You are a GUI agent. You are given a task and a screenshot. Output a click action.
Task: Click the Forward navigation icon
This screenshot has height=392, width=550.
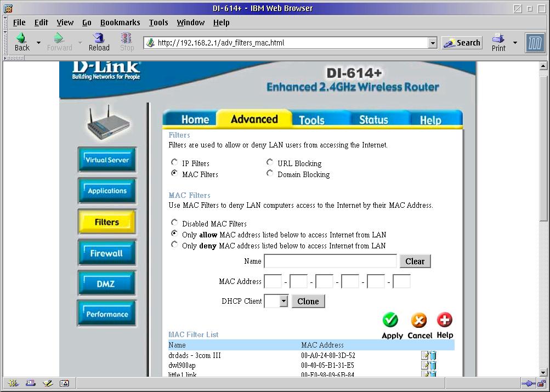59,38
